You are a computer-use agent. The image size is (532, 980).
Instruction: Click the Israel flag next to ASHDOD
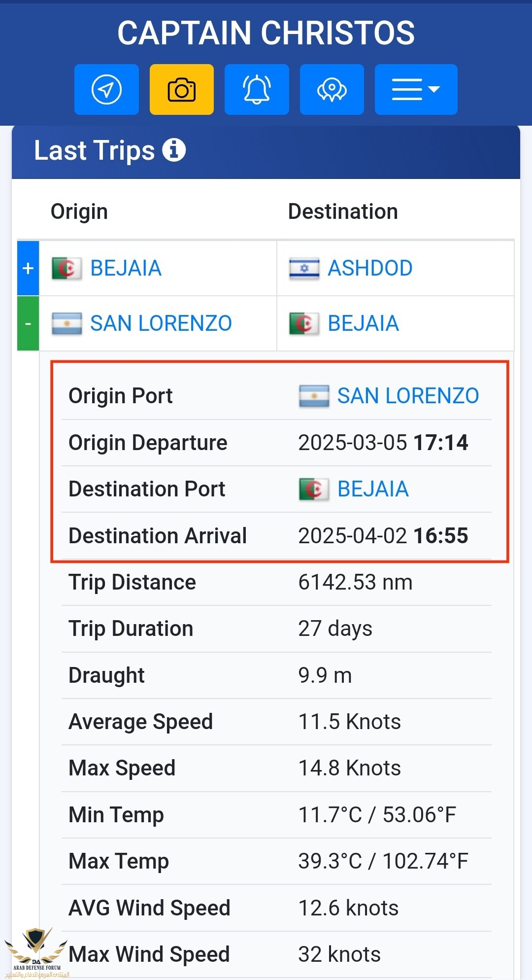click(x=304, y=269)
